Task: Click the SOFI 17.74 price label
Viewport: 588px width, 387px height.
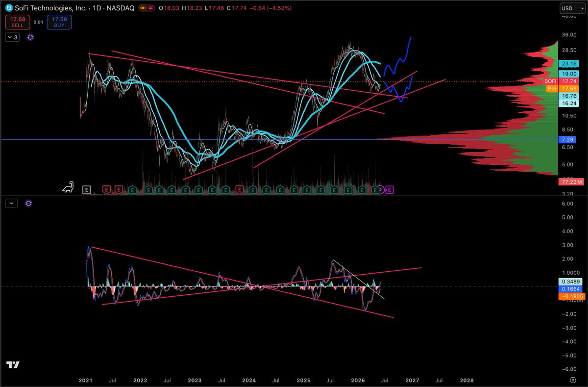Action: (561, 80)
